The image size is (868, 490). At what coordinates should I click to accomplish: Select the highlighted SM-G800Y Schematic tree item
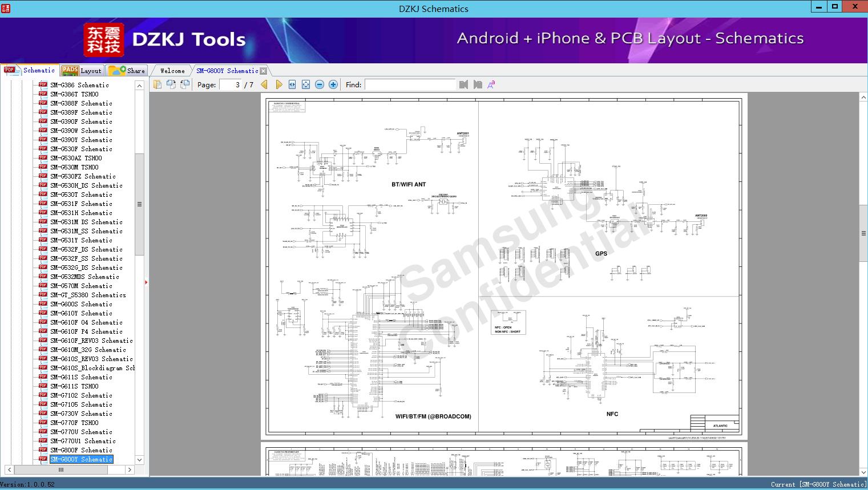click(81, 459)
